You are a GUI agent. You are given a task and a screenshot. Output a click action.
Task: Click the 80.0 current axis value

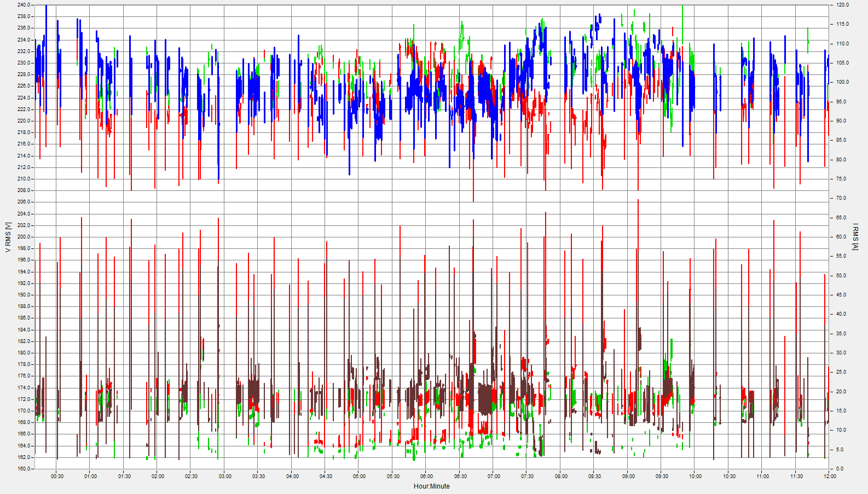click(842, 160)
